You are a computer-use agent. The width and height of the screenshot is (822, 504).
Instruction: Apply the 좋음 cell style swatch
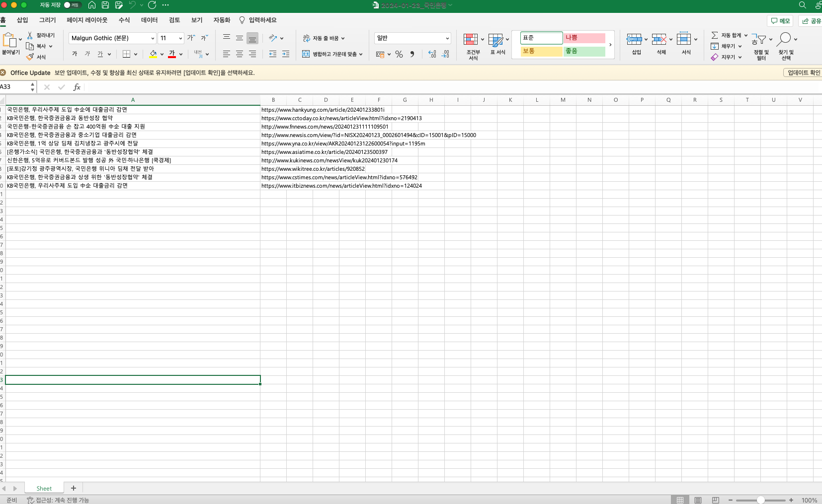(x=584, y=51)
